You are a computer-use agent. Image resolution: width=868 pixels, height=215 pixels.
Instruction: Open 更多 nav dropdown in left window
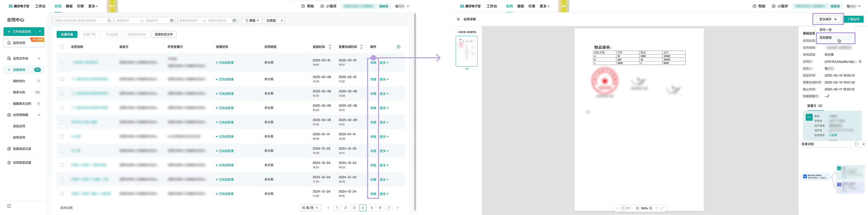[93, 6]
